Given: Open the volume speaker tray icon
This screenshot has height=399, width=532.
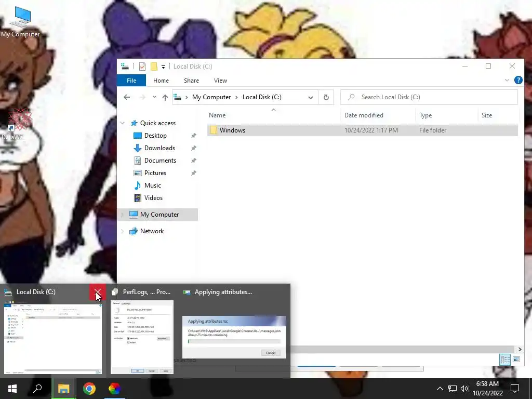Looking at the screenshot, I should [x=464, y=389].
